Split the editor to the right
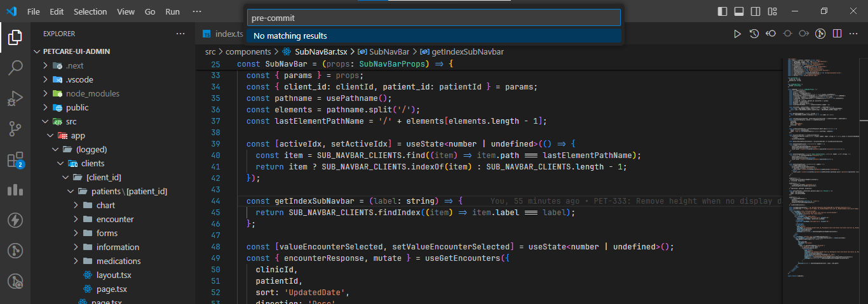 coord(837,34)
